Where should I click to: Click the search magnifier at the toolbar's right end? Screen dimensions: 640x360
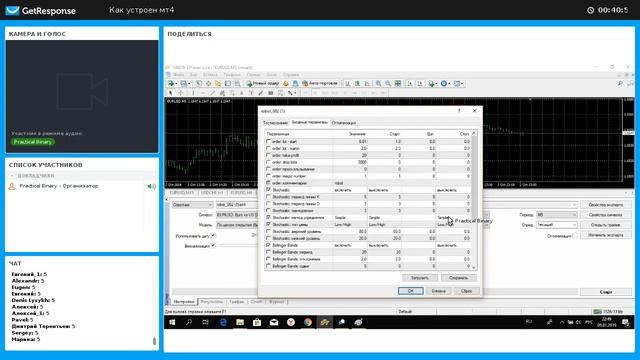620,83
